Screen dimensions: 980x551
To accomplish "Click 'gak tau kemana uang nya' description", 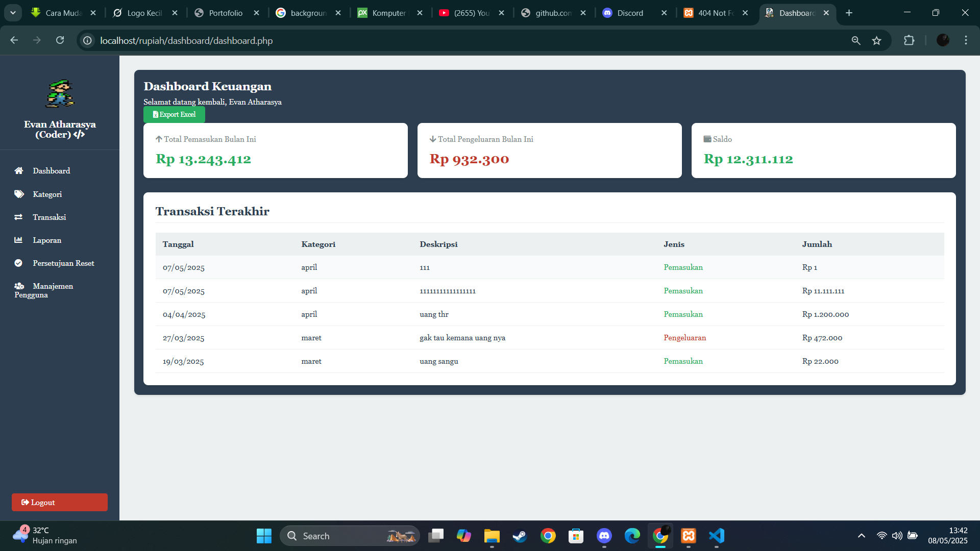I will point(462,338).
